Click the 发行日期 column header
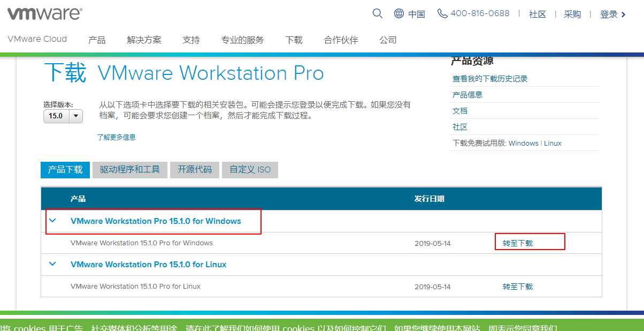 coord(429,199)
